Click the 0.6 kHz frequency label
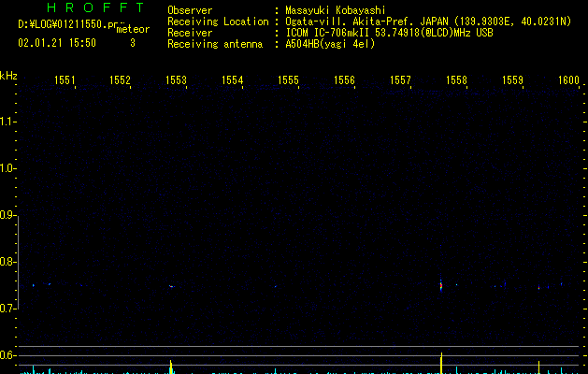The width and height of the screenshot is (588, 374). [x=7, y=355]
